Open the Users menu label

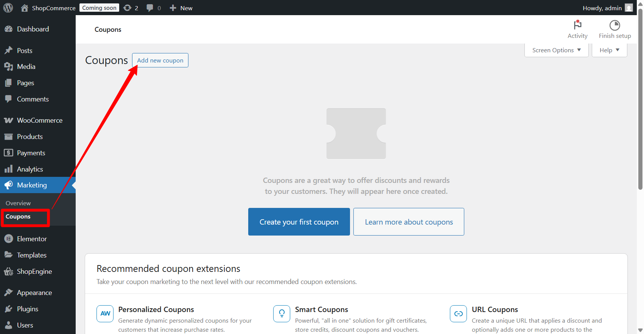tap(25, 325)
